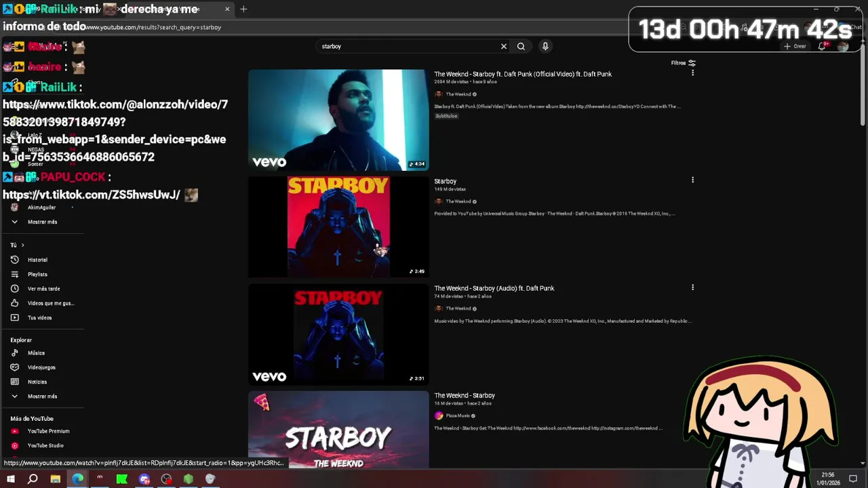This screenshot has width=868, height=488.
Task: Open options for the Official Video result
Action: tap(692, 73)
